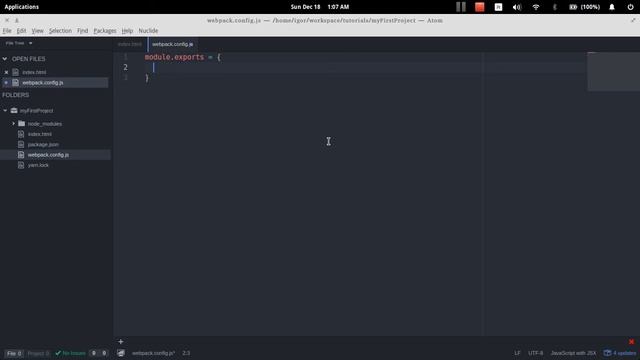Open the Help menu
Image resolution: width=640 pixels, height=360 pixels.
[127, 31]
